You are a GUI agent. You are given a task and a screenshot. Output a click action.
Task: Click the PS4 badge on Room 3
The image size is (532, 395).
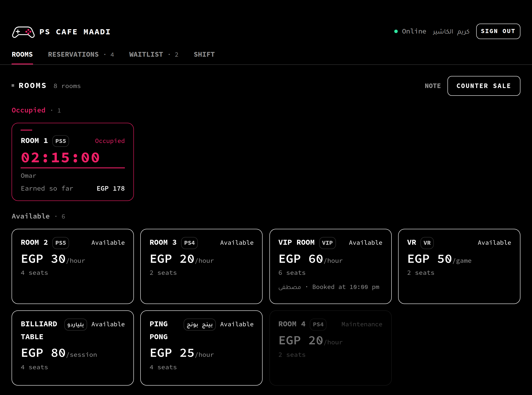[x=189, y=243]
